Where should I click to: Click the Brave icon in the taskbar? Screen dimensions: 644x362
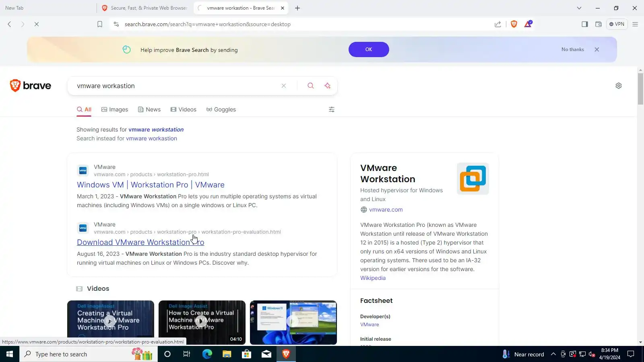tap(286, 354)
